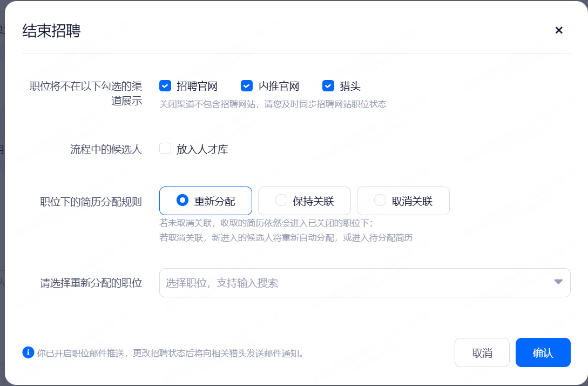Click the 请选择重新分配的职位 label
The image size is (588, 386).
91,283
